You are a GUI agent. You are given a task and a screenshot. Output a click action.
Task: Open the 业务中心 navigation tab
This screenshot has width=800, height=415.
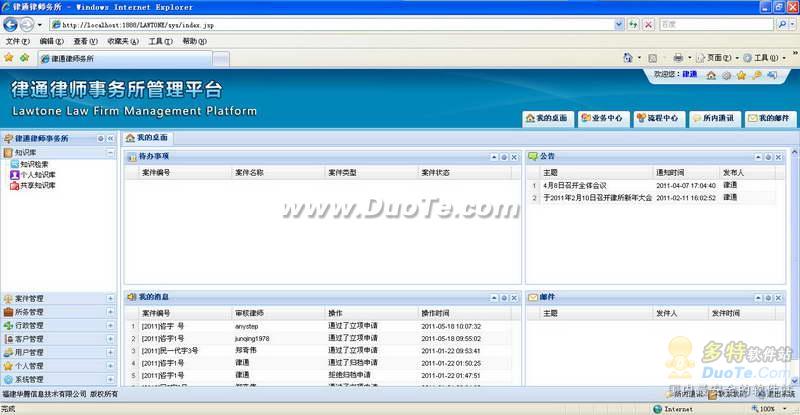tap(603, 118)
